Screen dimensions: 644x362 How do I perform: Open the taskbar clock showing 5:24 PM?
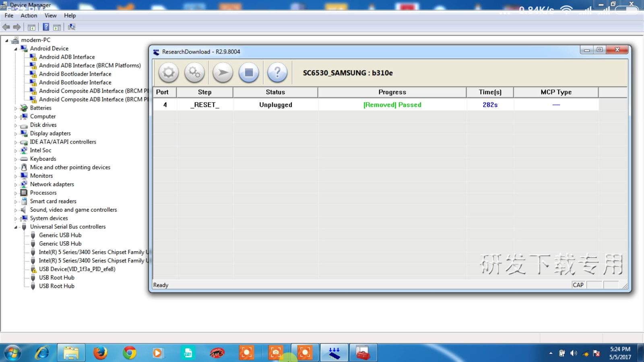[x=620, y=353]
